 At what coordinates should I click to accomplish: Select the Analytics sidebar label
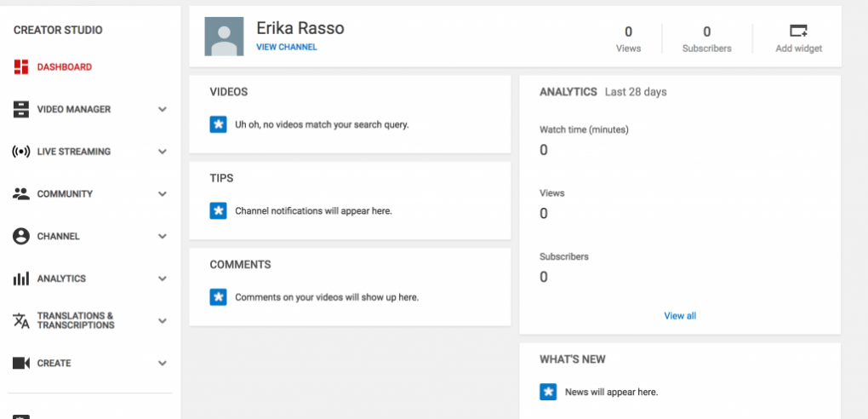(x=61, y=278)
